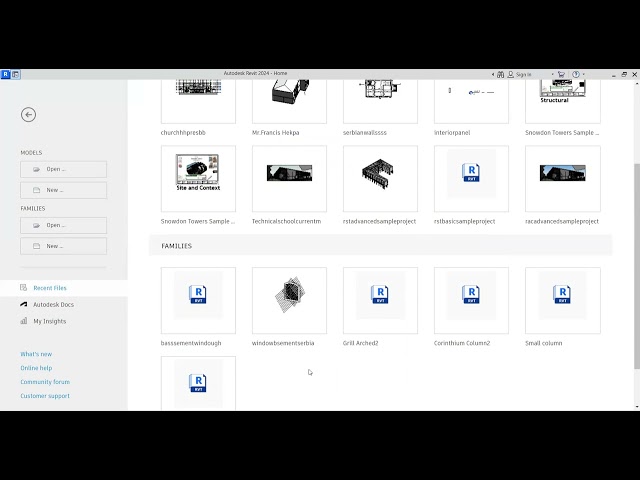Click the Grill Arched2 file name
This screenshot has width=640, height=480.
(361, 343)
